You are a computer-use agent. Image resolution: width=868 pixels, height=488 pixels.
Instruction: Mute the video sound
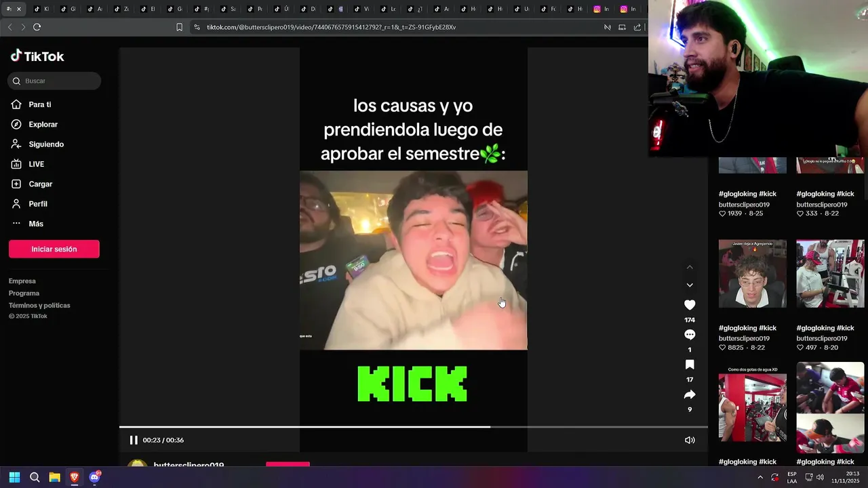[x=690, y=440]
